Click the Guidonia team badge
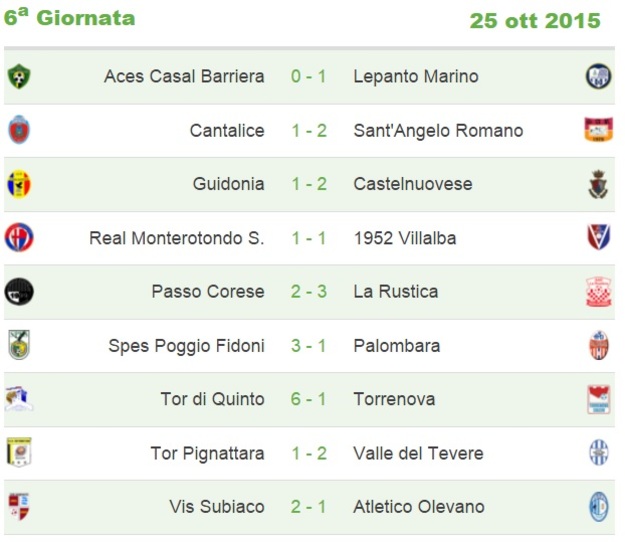Viewport: 625px width, 542px height. pos(19,184)
